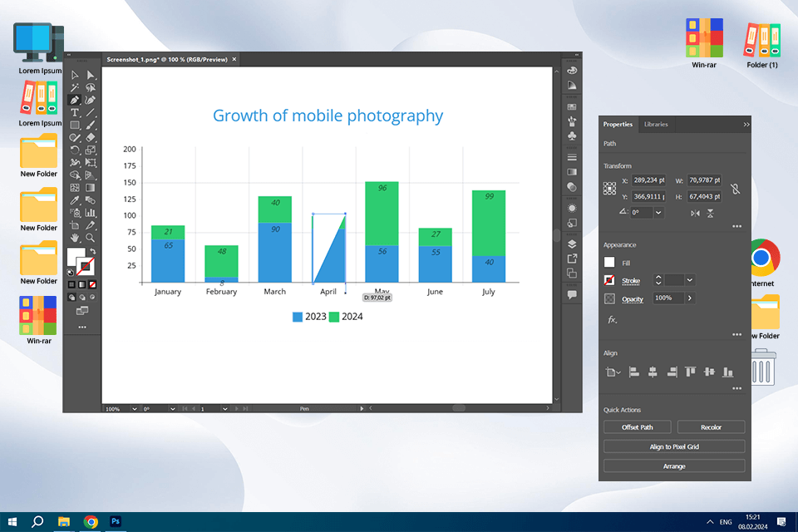Open the zoom level dropdown at 100%
Image resolution: width=798 pixels, height=532 pixels.
coord(135,409)
